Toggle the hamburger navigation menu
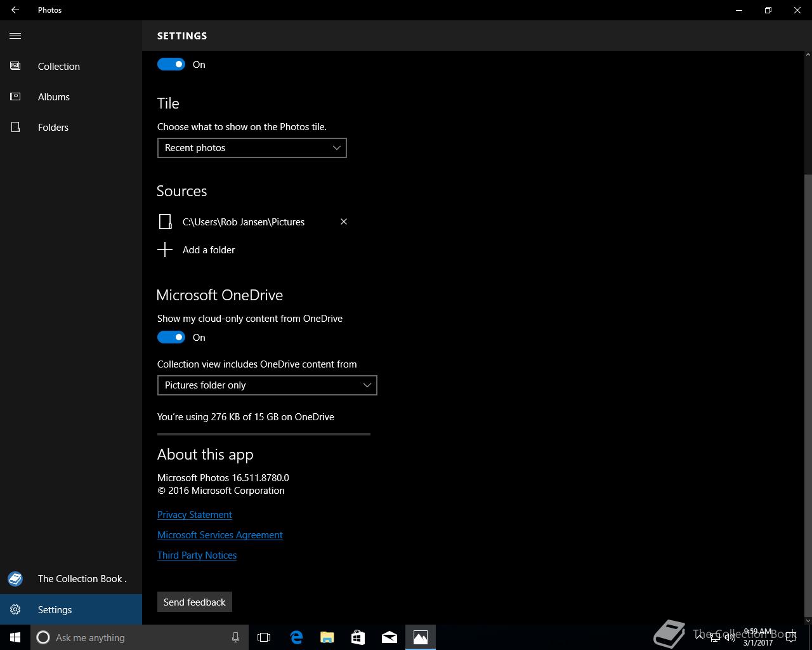 [x=15, y=36]
